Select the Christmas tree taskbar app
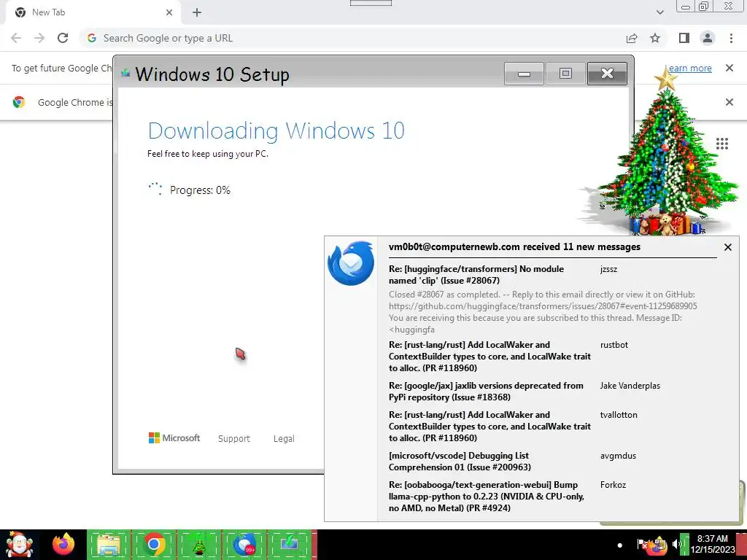This screenshot has height=560, width=747. 199,545
